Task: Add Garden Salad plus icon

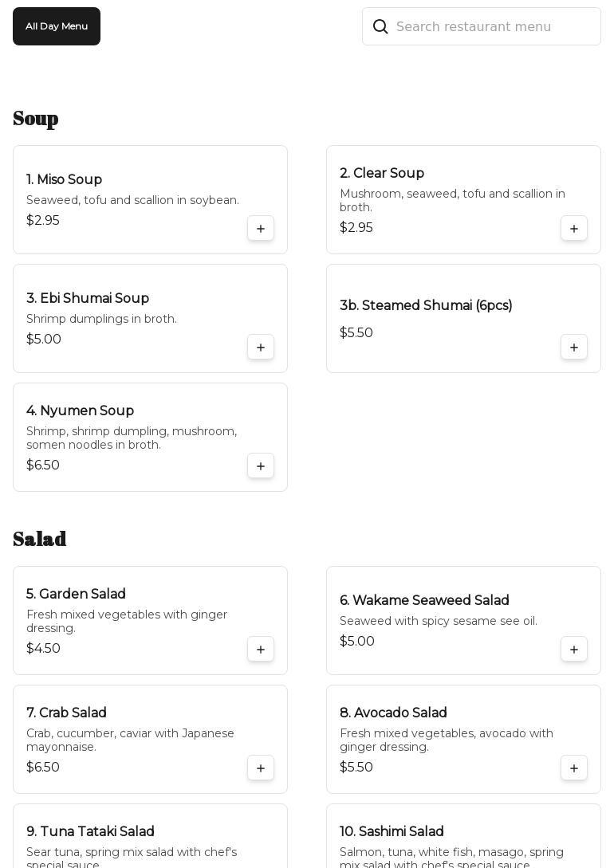Action: point(261,650)
